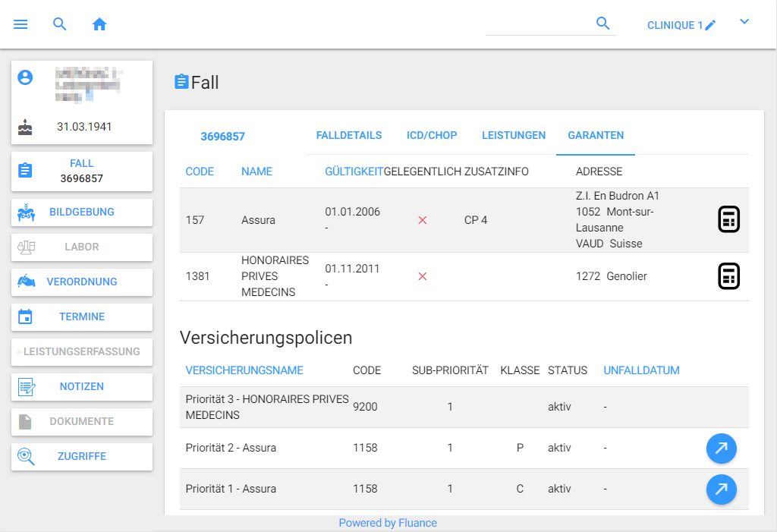Screen dimensions: 777x532
Task: Open arrow button for Priorität 1 Assura
Action: pyautogui.click(x=721, y=490)
